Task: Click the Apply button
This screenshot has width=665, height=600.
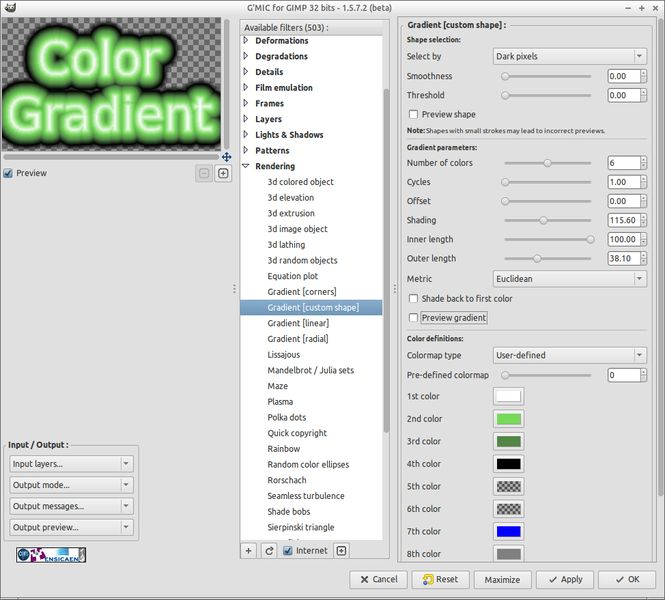Action: click(565, 580)
